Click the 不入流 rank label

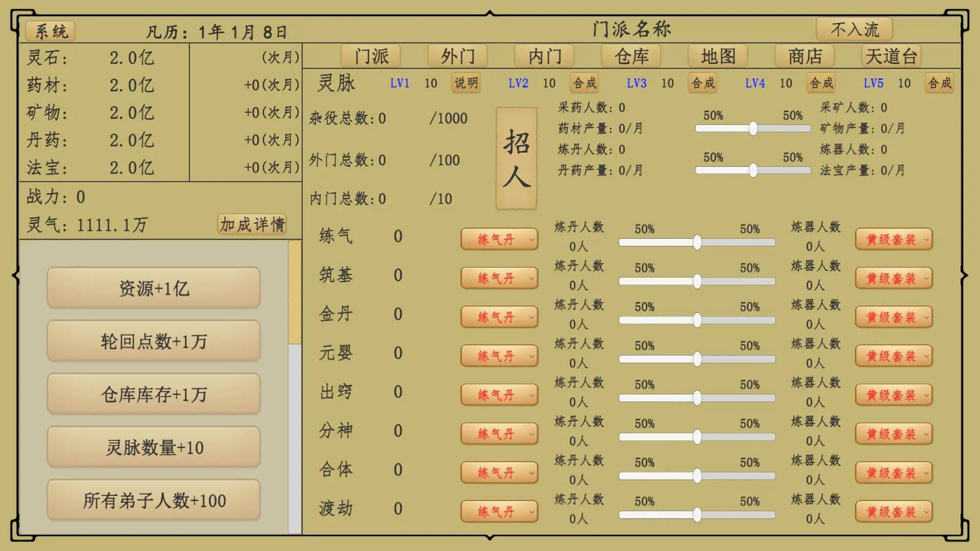854,29
